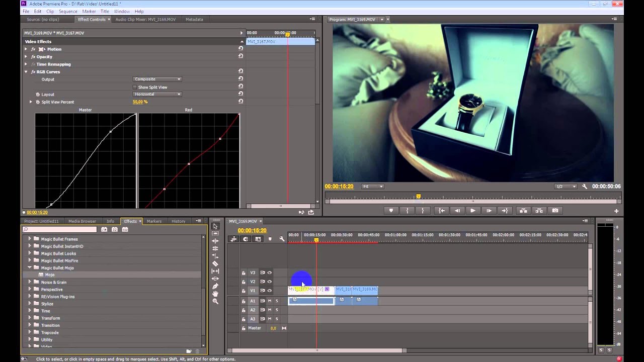
Task: Open Program monitor settings wrench
Action: 584,187
